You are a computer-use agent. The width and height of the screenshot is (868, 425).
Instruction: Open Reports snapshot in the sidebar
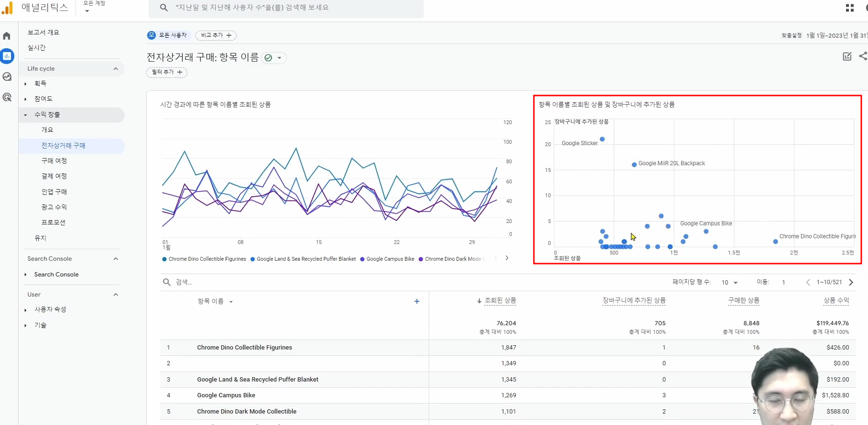[43, 32]
